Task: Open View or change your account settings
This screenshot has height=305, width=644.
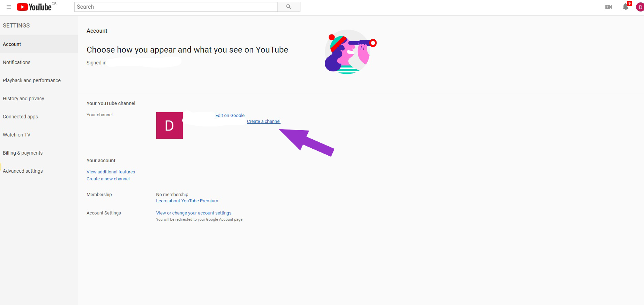Action: point(194,213)
